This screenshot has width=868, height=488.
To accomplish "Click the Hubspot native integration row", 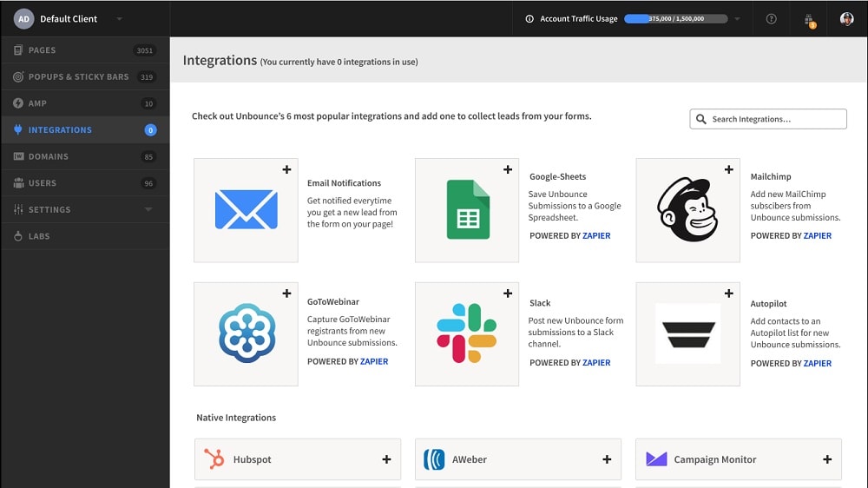I will 298,459.
